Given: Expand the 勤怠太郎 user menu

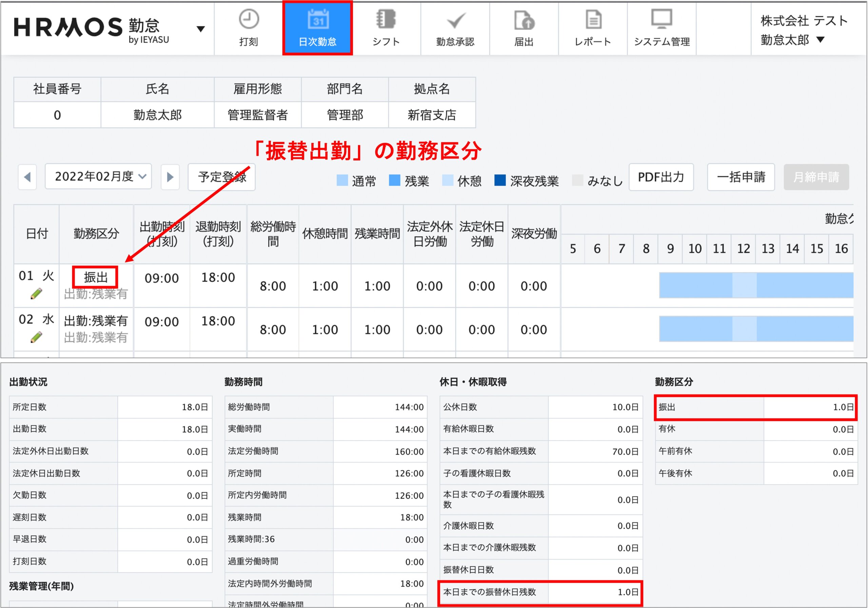Looking at the screenshot, I should coord(820,40).
